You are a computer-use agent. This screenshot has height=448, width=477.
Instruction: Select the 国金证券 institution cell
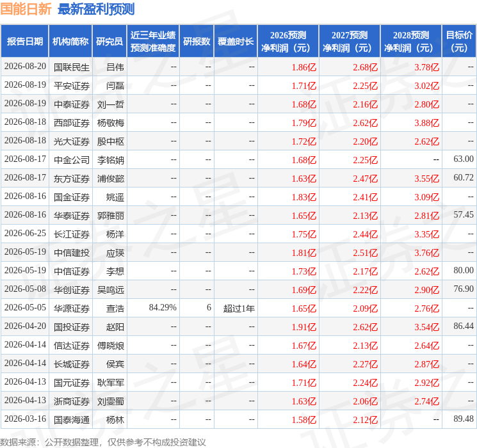click(x=72, y=197)
